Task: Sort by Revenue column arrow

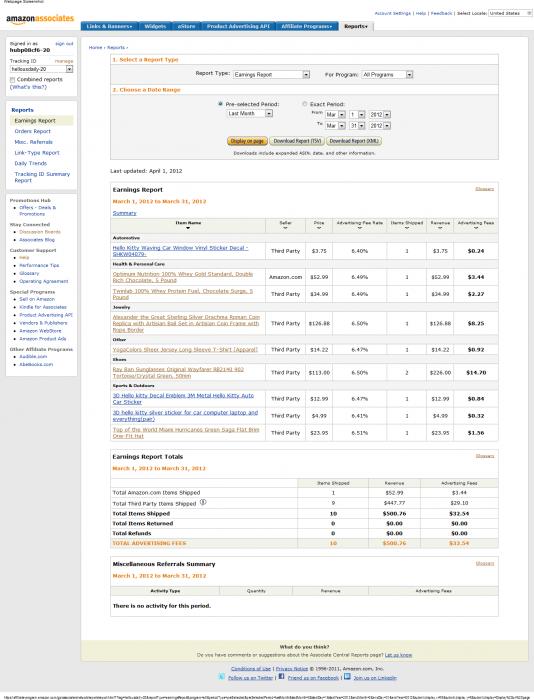Action: coord(440,228)
